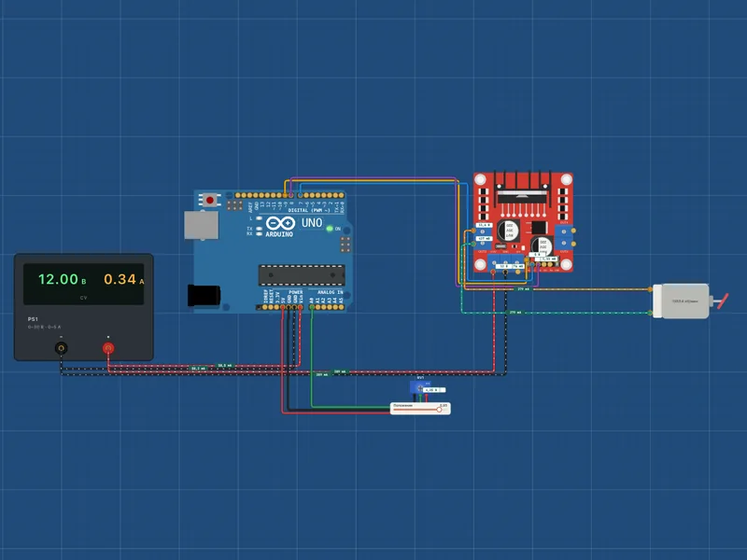Click the right blue screw terminal on driver

pyautogui.click(x=564, y=237)
